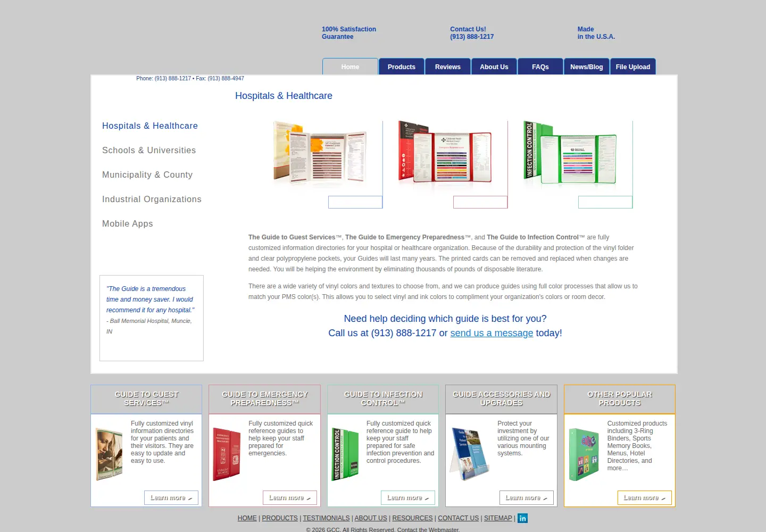
Task: Click the orange guest services guide image
Action: click(x=320, y=153)
